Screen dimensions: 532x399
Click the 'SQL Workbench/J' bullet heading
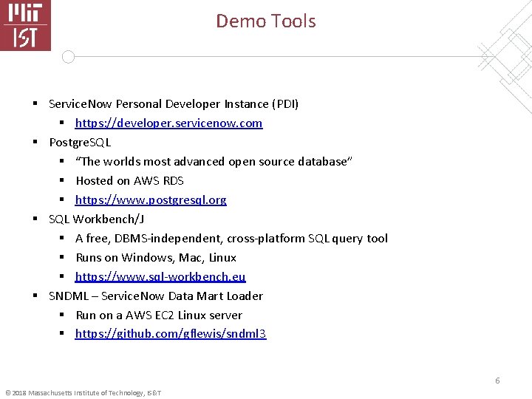point(96,219)
